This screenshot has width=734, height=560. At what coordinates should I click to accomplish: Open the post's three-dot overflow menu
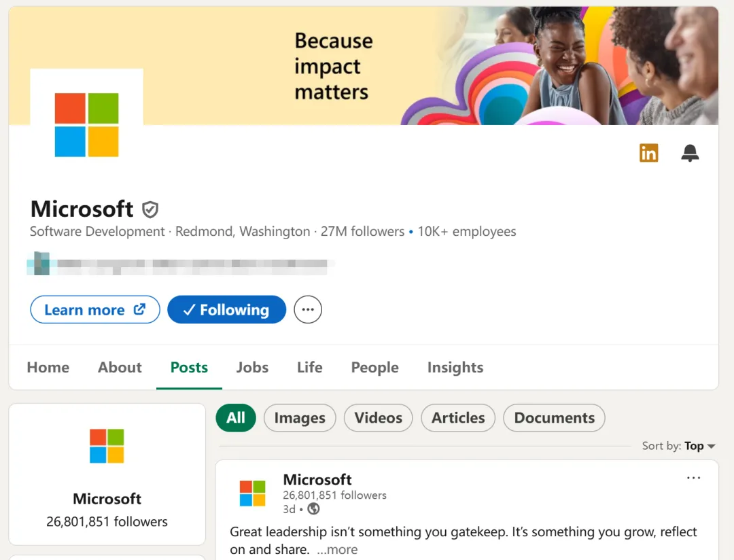click(693, 478)
